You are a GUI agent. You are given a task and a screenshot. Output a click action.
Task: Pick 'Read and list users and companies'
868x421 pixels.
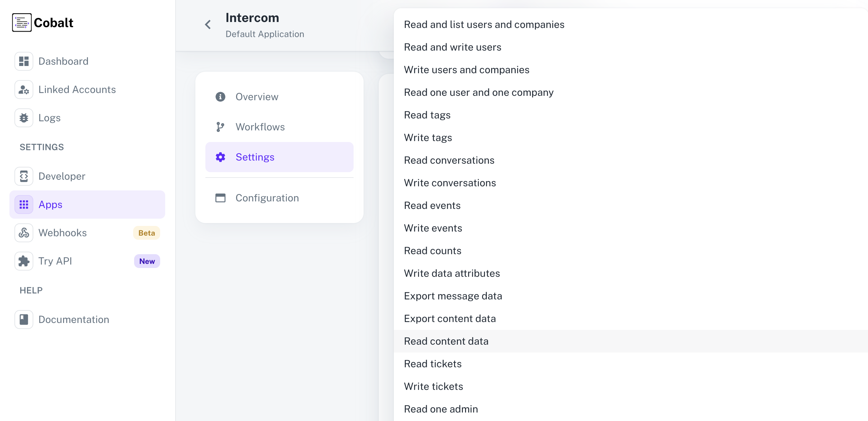pyautogui.click(x=484, y=24)
